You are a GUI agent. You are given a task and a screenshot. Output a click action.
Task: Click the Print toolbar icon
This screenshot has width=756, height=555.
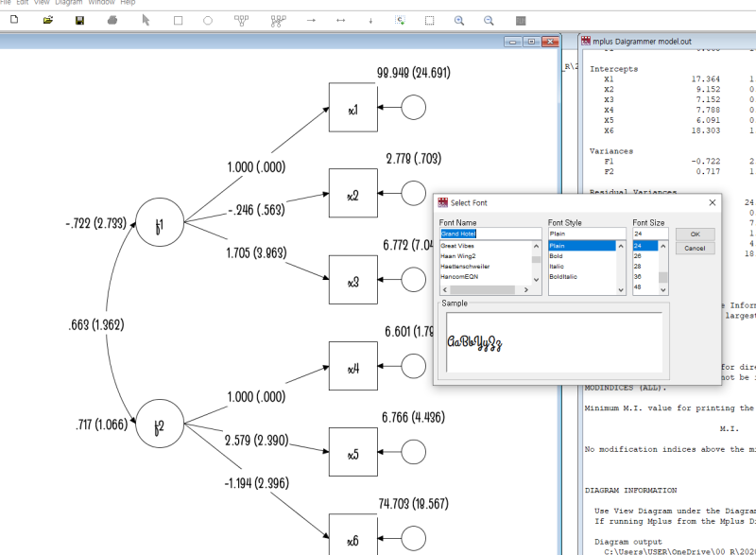112,20
